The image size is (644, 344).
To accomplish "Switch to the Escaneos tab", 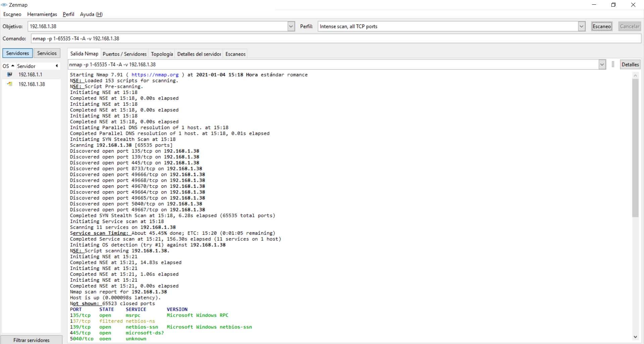I will [235, 54].
